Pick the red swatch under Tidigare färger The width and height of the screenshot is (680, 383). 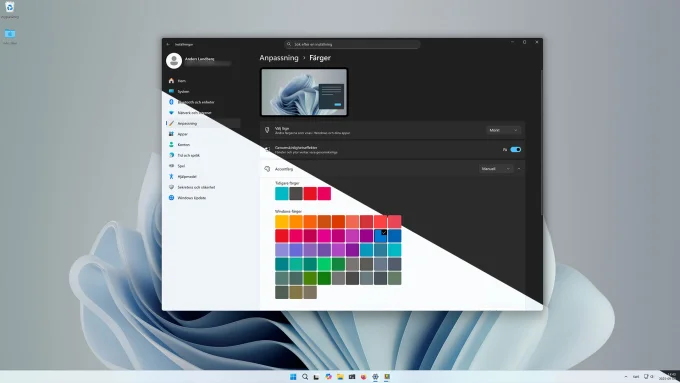point(310,193)
